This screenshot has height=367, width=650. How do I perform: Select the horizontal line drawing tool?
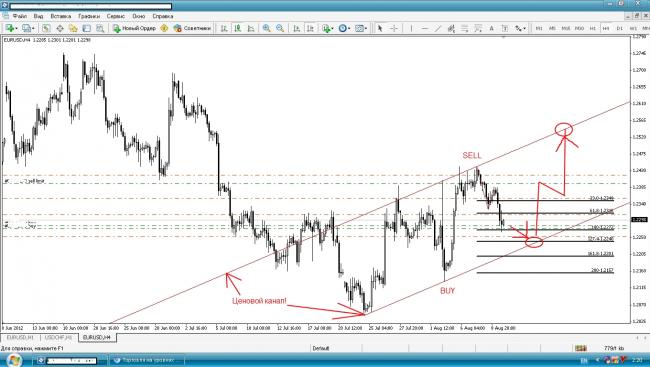pos(424,28)
